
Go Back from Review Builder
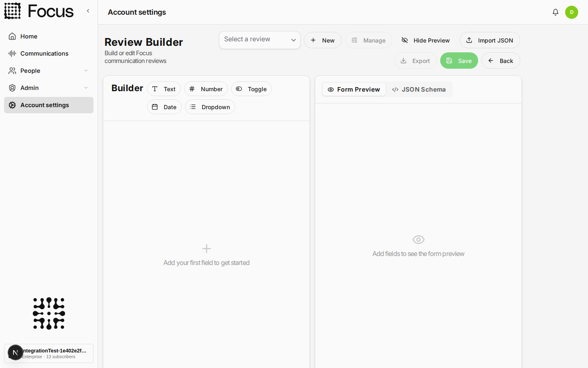click(501, 61)
